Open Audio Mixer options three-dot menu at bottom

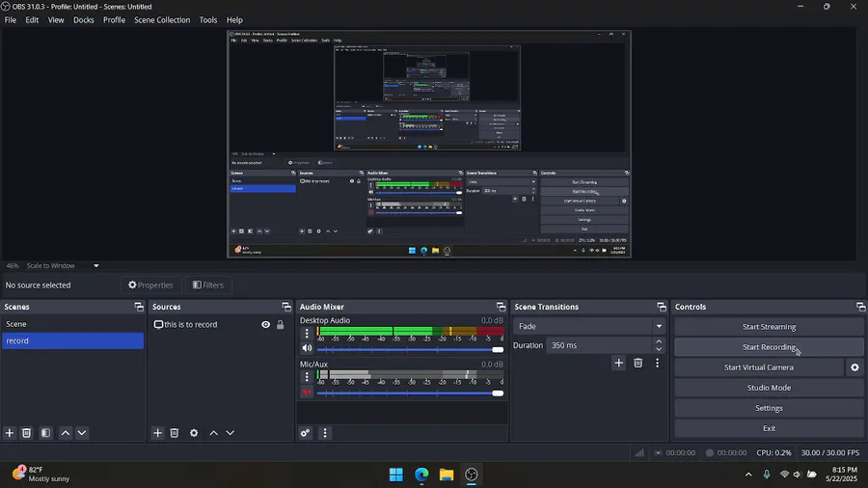pos(325,433)
